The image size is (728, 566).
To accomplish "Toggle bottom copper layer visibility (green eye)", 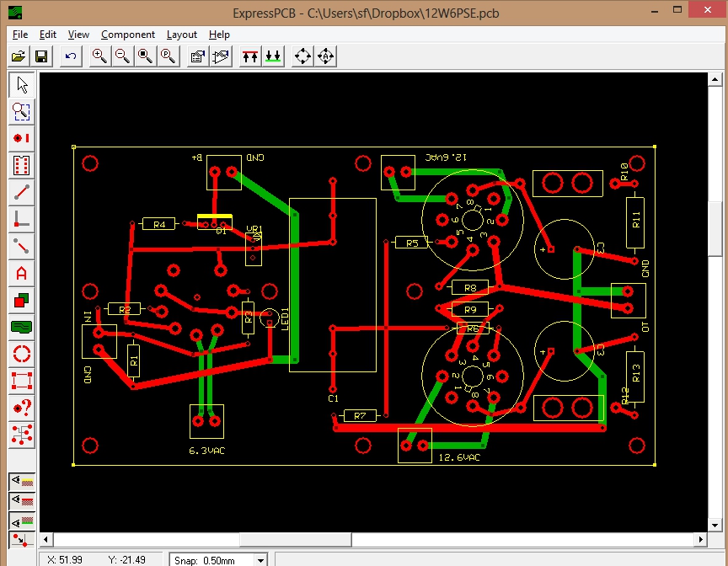I will (x=22, y=521).
